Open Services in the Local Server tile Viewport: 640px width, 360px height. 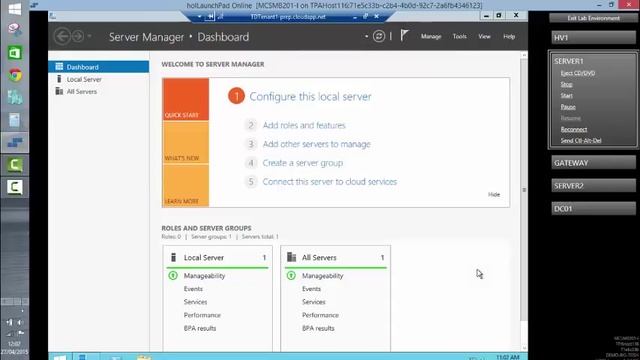(x=195, y=302)
